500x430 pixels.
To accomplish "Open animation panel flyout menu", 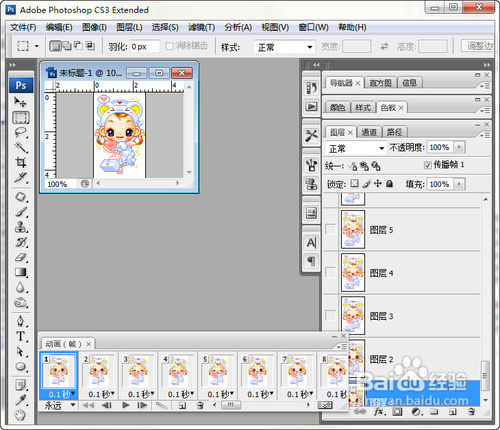I will (x=342, y=347).
